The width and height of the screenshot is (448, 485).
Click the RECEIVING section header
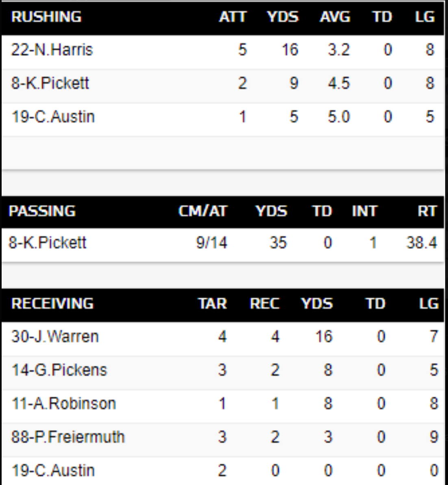[52, 304]
